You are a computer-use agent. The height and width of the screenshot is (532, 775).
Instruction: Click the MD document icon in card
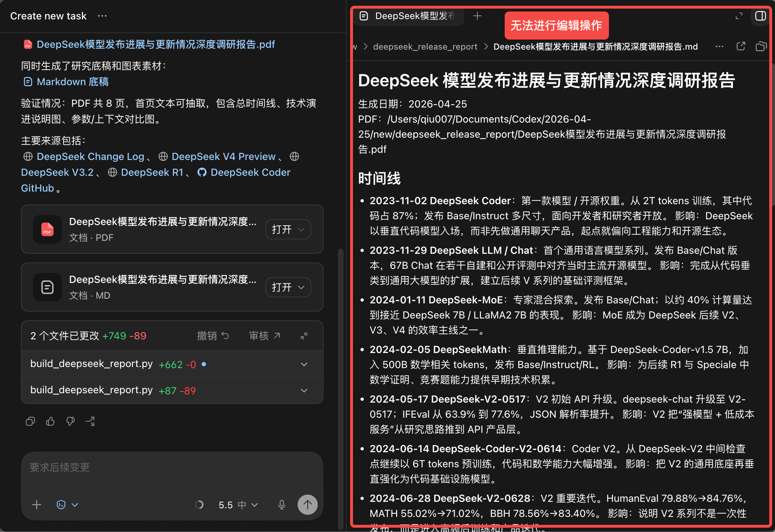tap(47, 287)
